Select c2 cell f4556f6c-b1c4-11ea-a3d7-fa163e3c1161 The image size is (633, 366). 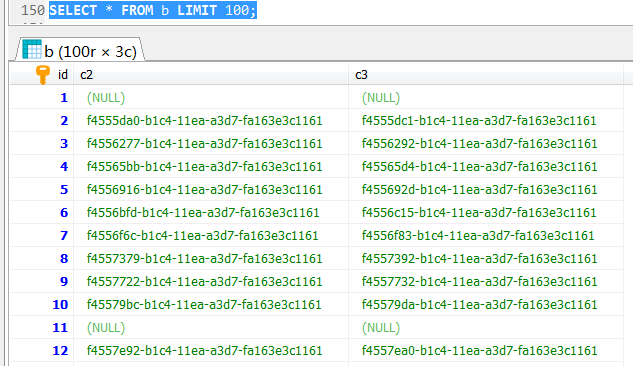tap(211, 236)
